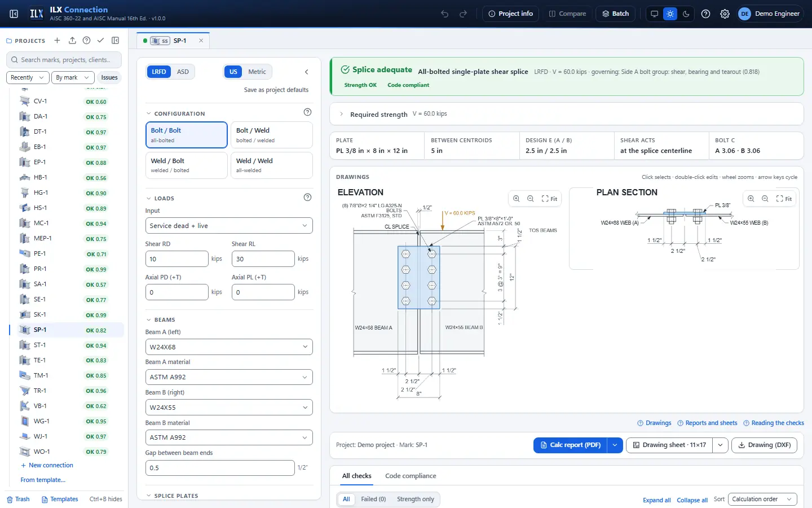This screenshot has height=508, width=812.
Task: Fit the Elevation drawing to view
Action: tap(549, 199)
